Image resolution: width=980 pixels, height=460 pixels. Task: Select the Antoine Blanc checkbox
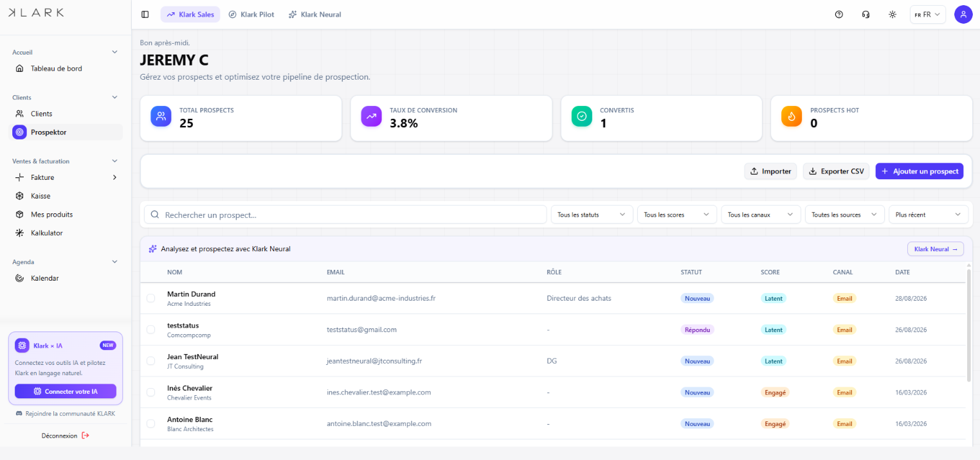tap(150, 424)
